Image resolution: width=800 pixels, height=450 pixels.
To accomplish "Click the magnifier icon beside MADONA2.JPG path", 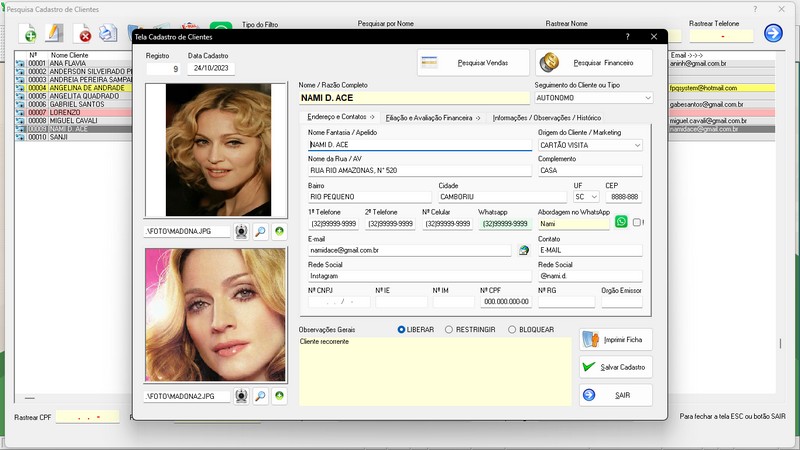I will click(259, 396).
